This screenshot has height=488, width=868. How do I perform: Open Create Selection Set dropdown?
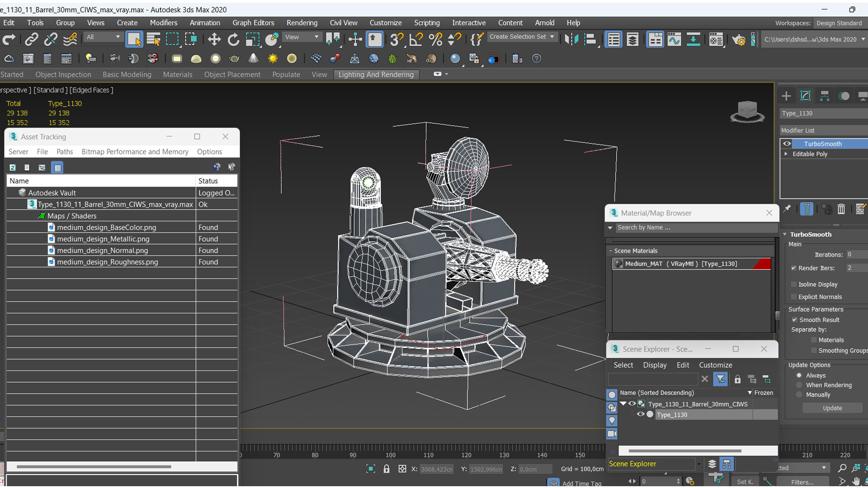click(x=522, y=37)
